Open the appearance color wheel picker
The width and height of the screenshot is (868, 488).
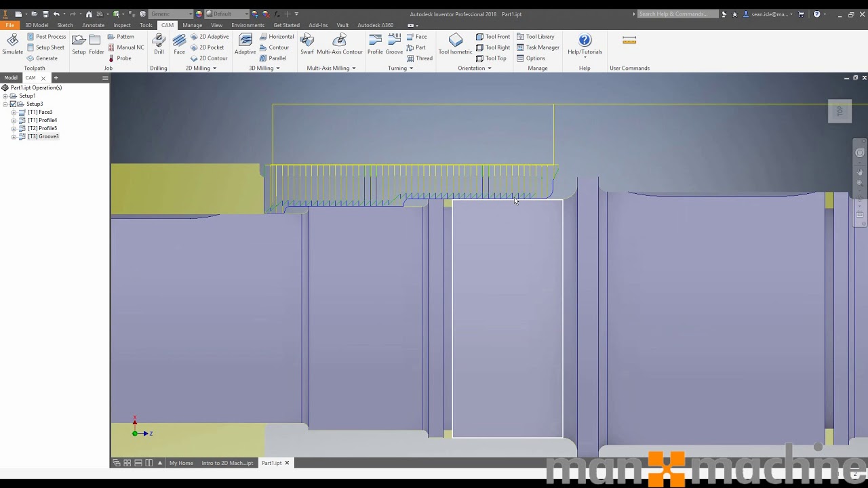pos(199,14)
